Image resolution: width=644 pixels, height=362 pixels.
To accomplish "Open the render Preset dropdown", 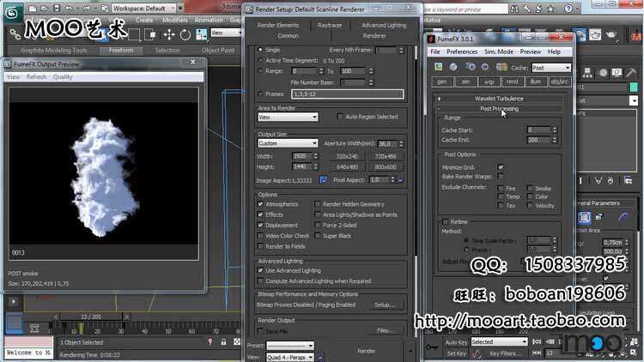I will 290,346.
